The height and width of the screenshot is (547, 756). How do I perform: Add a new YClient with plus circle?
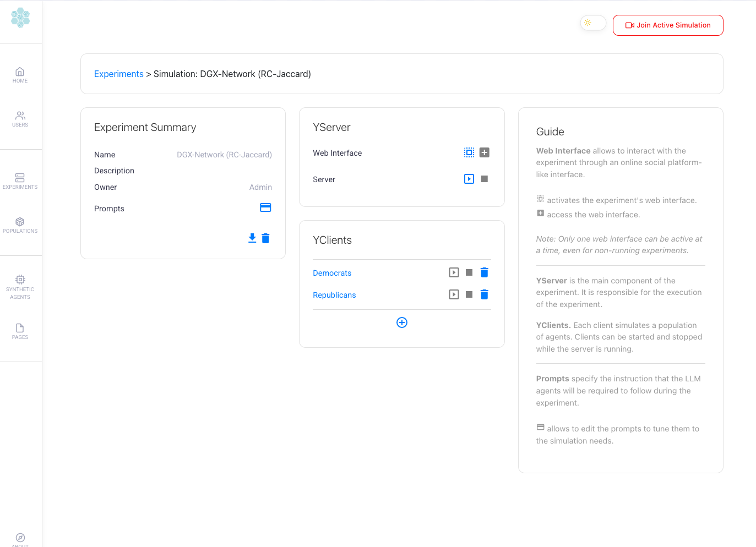tap(402, 322)
